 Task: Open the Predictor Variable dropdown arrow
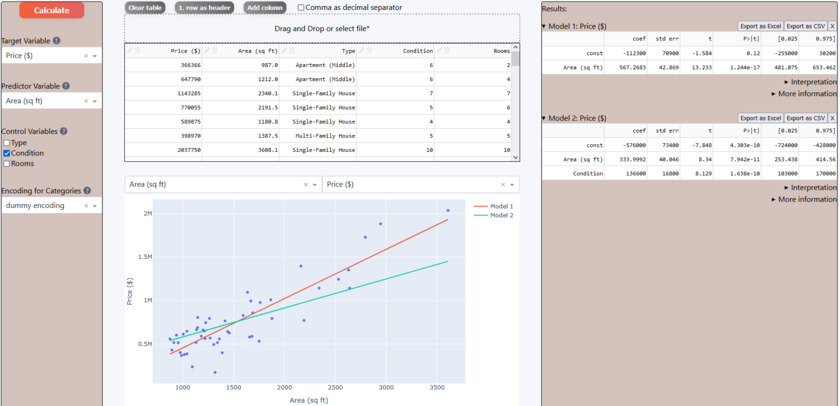click(95, 101)
